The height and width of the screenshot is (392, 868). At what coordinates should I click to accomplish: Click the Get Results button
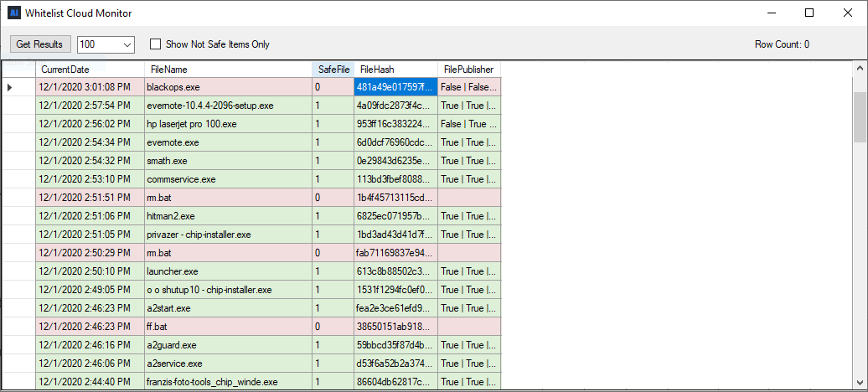(40, 44)
